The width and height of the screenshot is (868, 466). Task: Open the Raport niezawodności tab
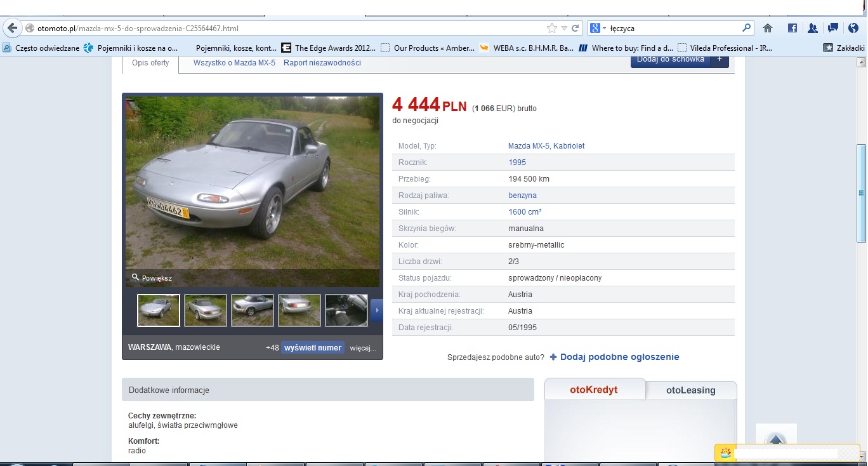point(322,63)
